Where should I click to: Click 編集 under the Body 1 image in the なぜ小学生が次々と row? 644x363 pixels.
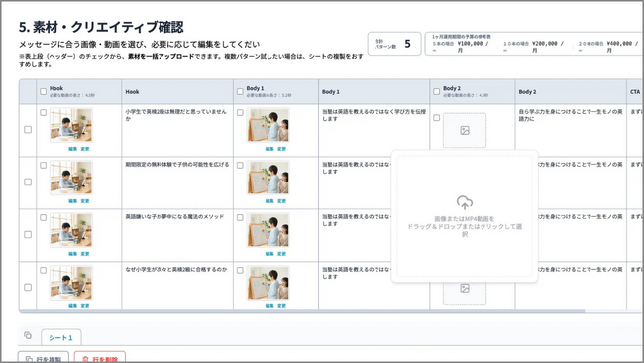click(x=269, y=306)
